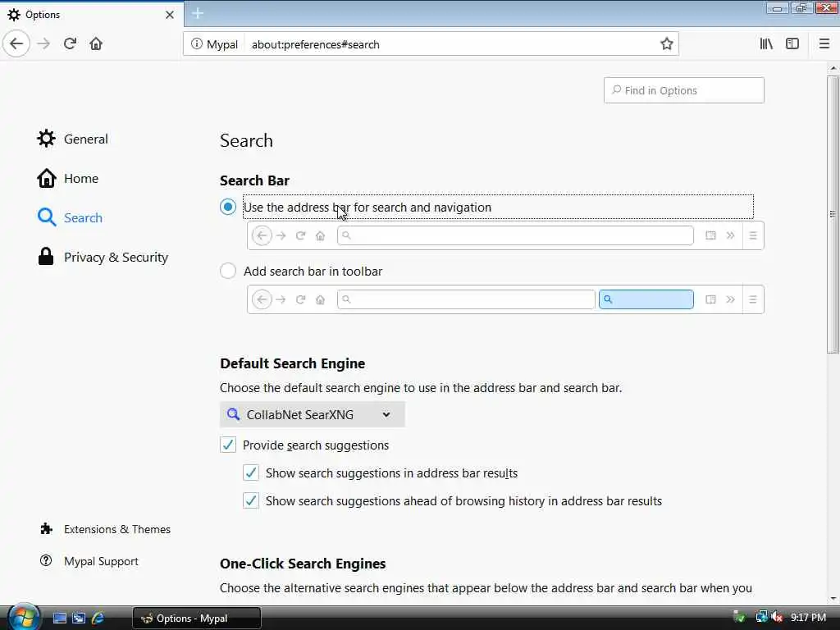Open the default search engine dropdown

313,414
